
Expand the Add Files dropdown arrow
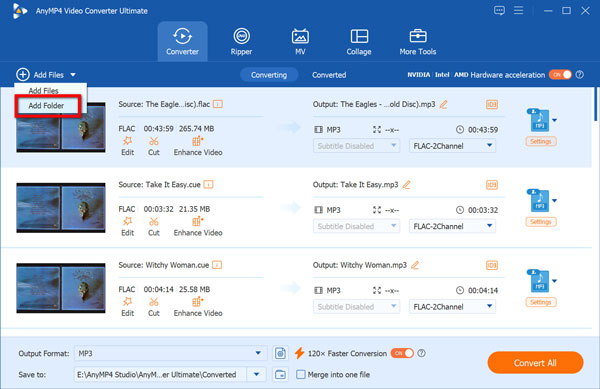pyautogui.click(x=73, y=75)
